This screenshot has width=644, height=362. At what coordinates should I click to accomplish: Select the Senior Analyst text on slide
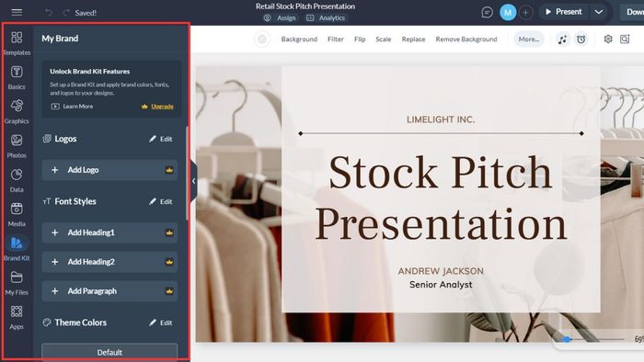click(x=441, y=285)
